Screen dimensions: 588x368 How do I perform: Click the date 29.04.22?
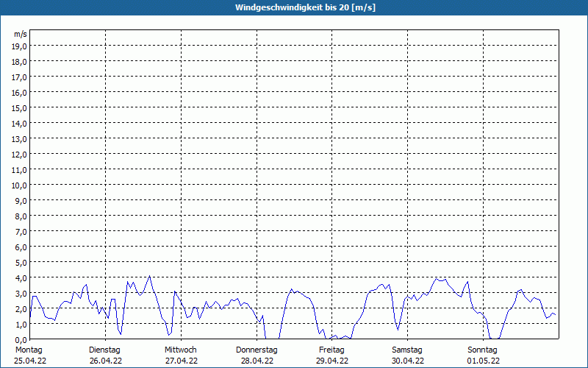pos(332,361)
